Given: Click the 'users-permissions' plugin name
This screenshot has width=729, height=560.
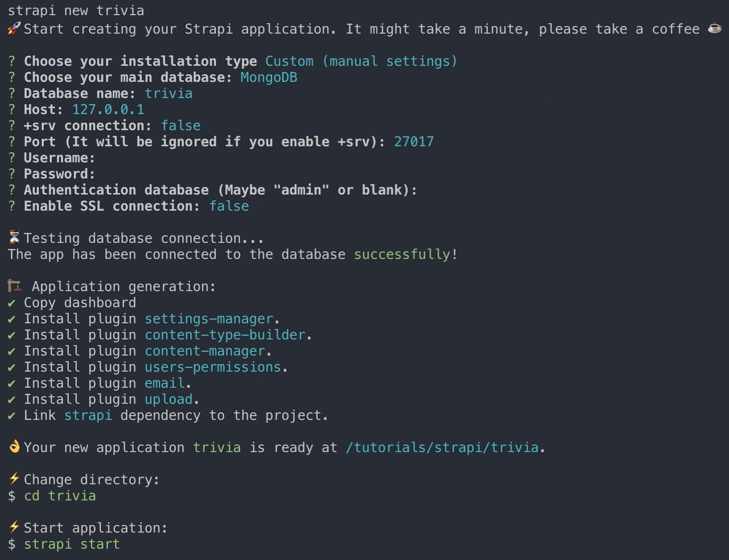Looking at the screenshot, I should click(213, 367).
